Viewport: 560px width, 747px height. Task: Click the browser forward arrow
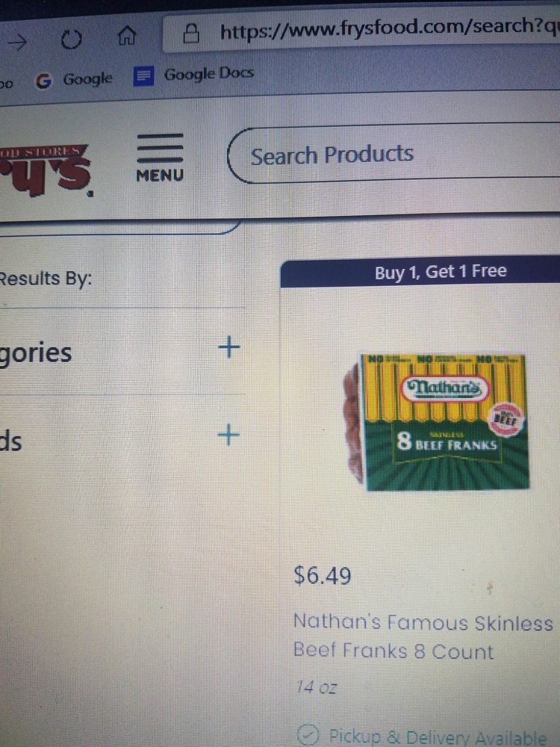[x=18, y=43]
